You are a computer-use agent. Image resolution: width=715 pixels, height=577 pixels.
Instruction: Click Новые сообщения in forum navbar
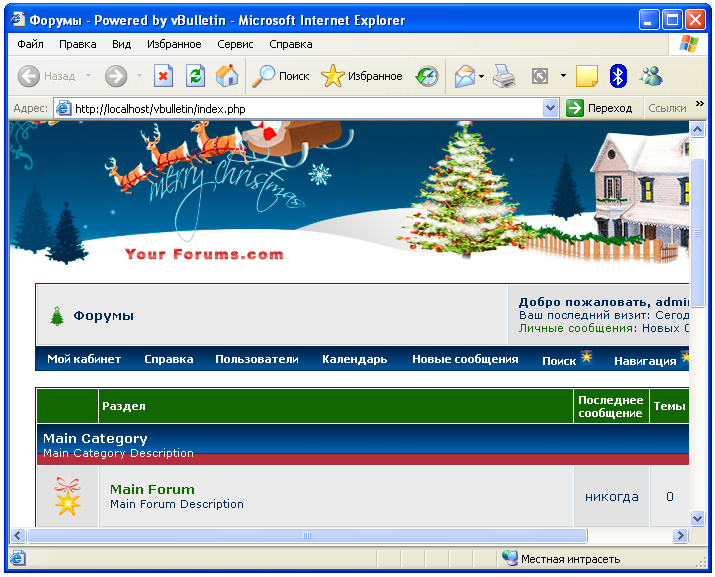pos(465,359)
